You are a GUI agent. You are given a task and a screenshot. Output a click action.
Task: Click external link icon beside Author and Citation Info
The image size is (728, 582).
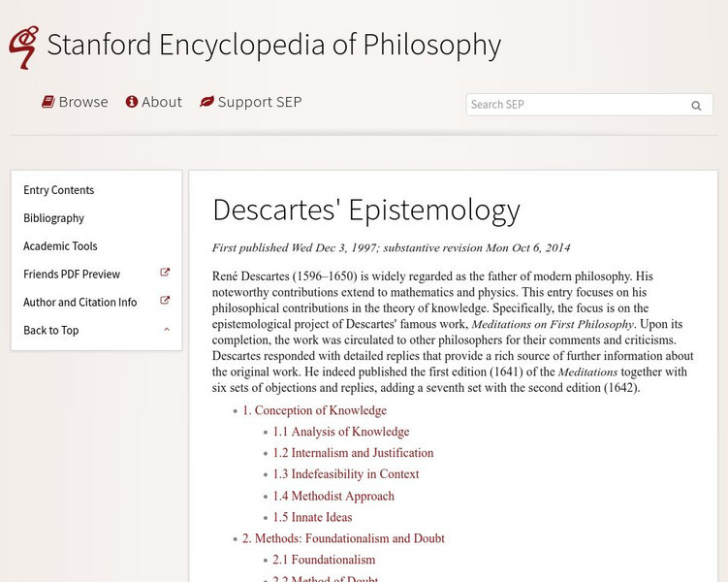coord(165,302)
